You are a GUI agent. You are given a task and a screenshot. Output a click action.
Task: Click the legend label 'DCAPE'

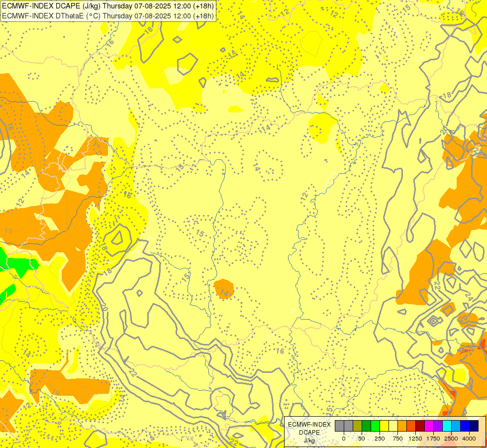coord(309,433)
